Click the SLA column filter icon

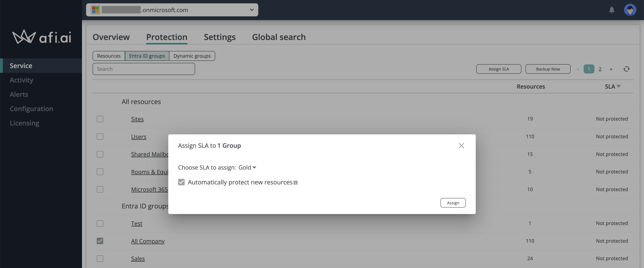pyautogui.click(x=619, y=86)
